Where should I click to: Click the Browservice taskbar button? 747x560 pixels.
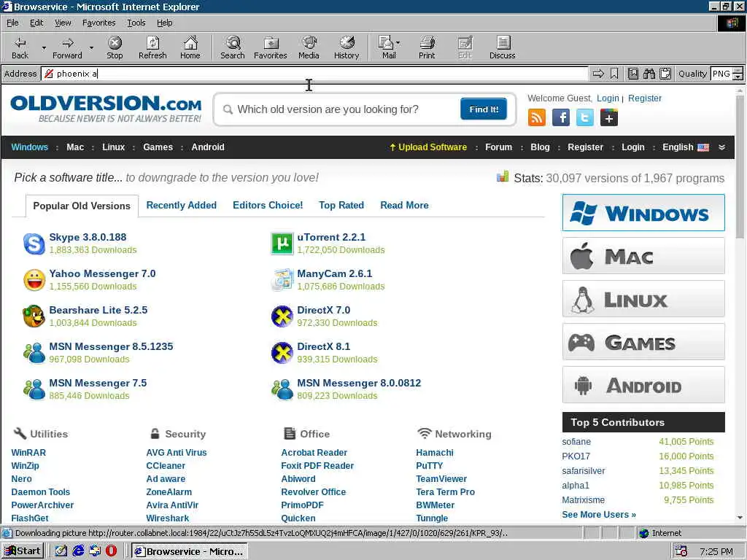[x=189, y=551]
